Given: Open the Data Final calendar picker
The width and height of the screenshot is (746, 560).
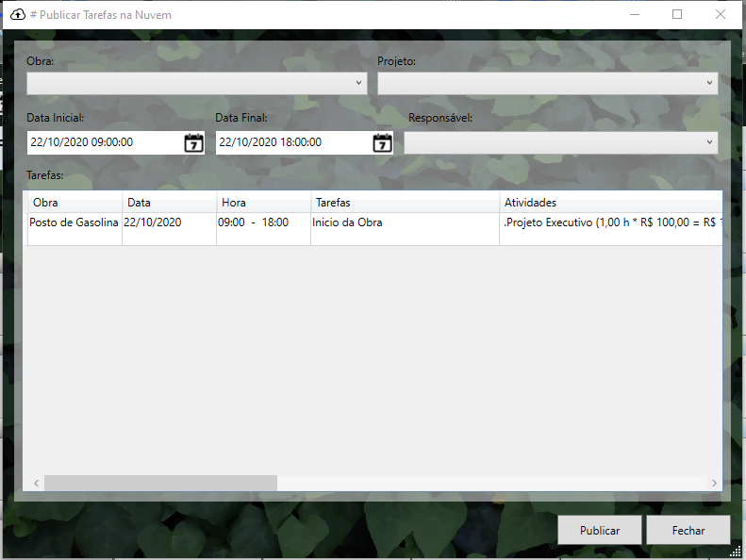Looking at the screenshot, I should [x=382, y=143].
